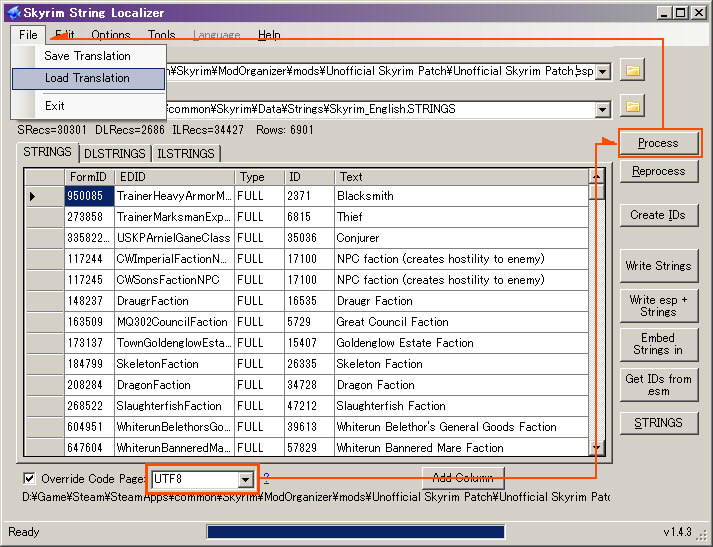Click the blue progress bar
Screen dimensions: 713x547
(356, 532)
